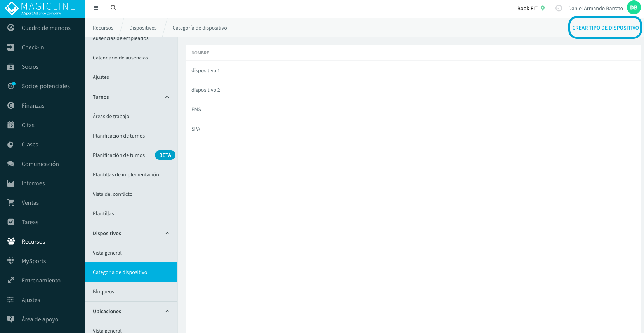Click the Área de apoyo help icon

(x=11, y=319)
